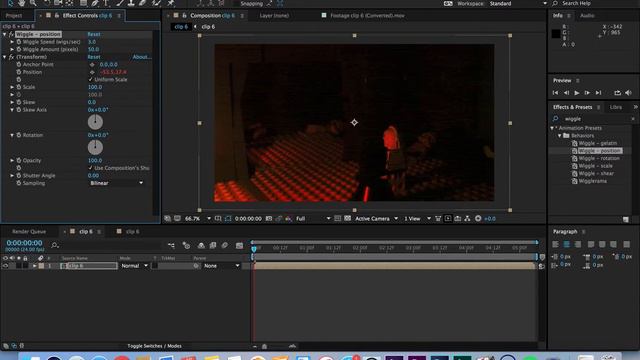Image resolution: width=640 pixels, height=360 pixels.
Task: Toggle the Snapping option
Action: [252, 4]
